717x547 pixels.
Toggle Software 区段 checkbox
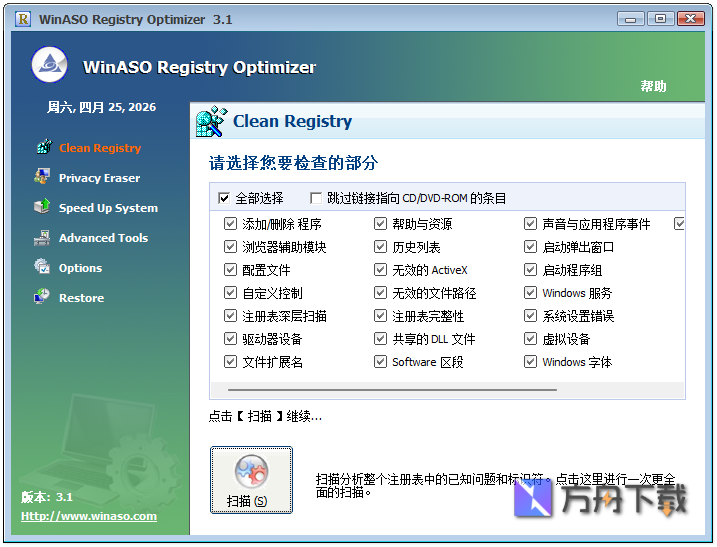pyautogui.click(x=380, y=362)
